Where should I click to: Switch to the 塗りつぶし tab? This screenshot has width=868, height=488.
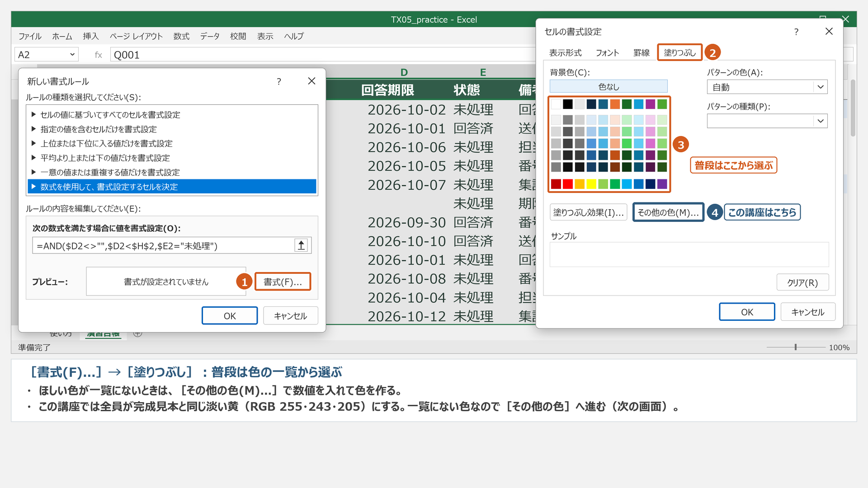click(679, 52)
